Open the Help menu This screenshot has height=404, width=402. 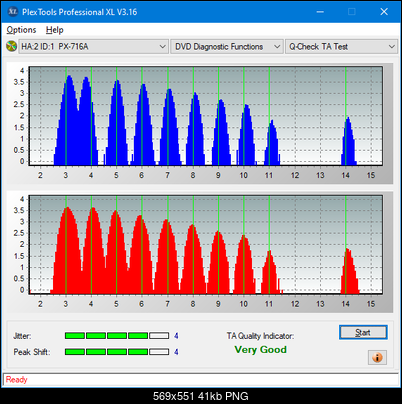pyautogui.click(x=55, y=30)
